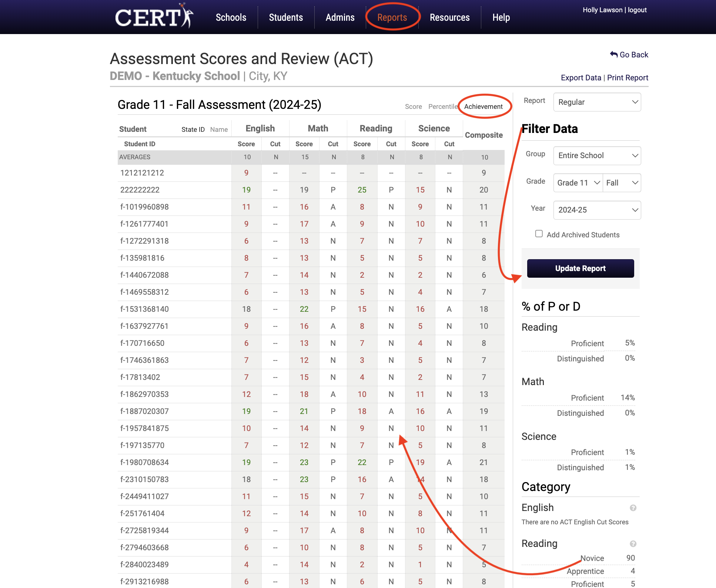Open the Fall term dropdown
This screenshot has height=588, width=716.
(x=622, y=183)
